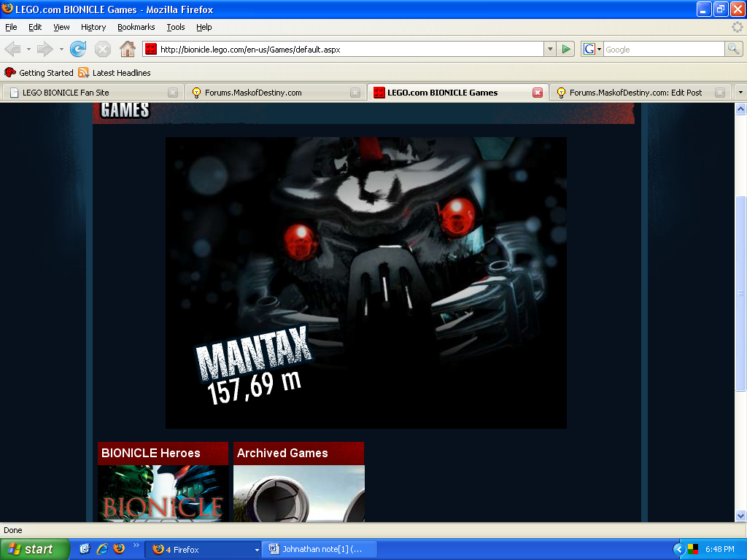The width and height of the screenshot is (747, 560).
Task: Click the Stop loading button
Action: [x=102, y=49]
